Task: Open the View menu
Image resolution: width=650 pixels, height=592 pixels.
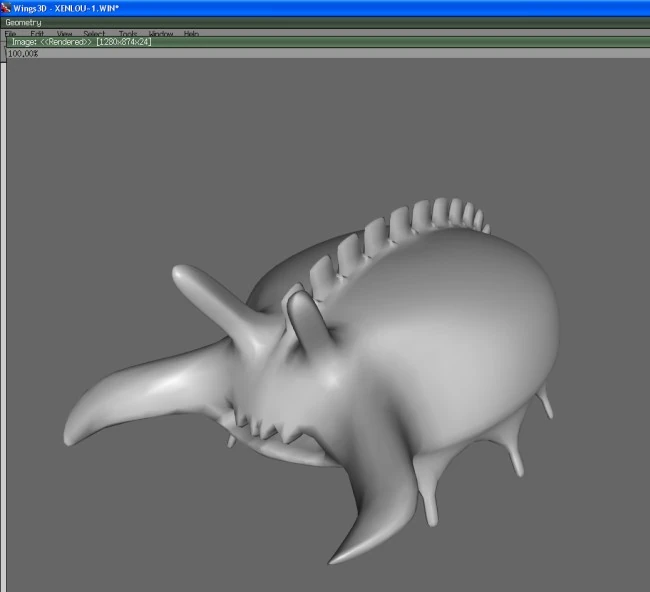Action: pos(64,34)
